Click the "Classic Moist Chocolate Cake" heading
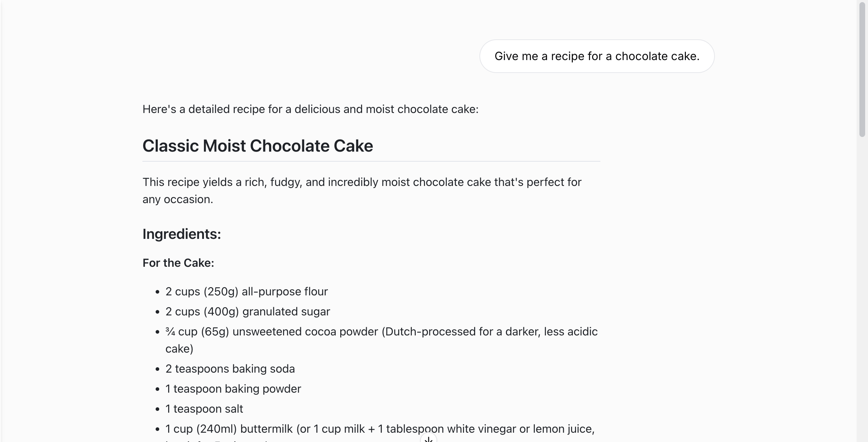The image size is (868, 442). [x=258, y=146]
